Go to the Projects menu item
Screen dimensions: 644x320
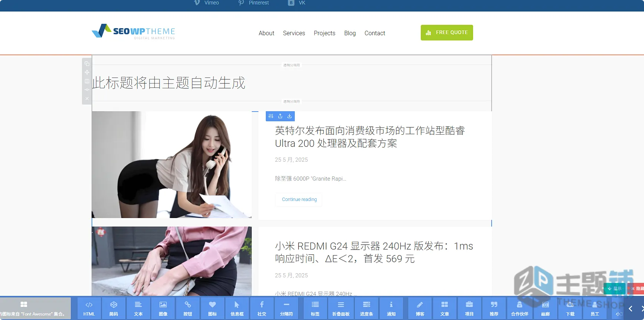324,33
